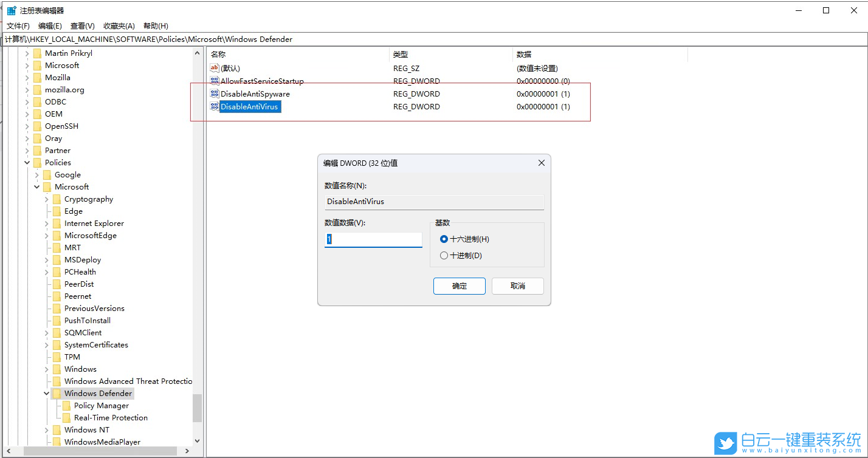Cancel the dialog with 取消 button
868x458 pixels.
pos(517,286)
